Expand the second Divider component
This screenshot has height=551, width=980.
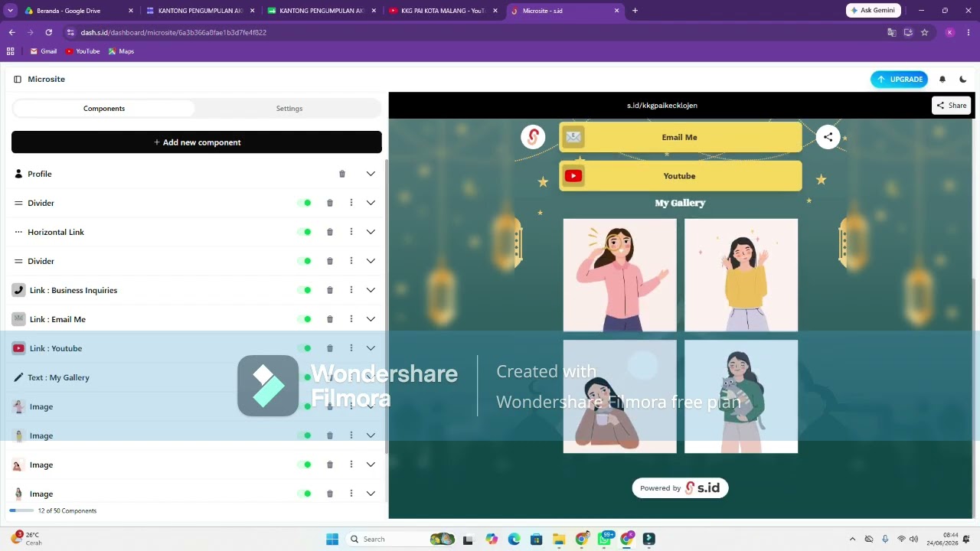371,261
